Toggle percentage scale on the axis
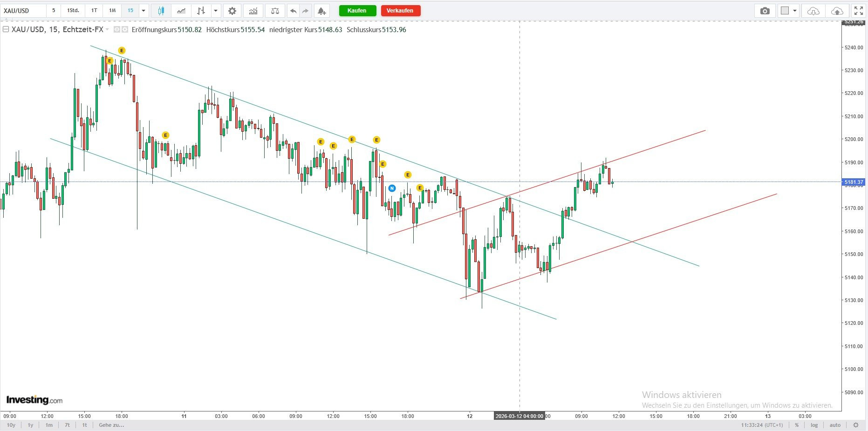Viewport: 868px width, 431px height. [797, 425]
